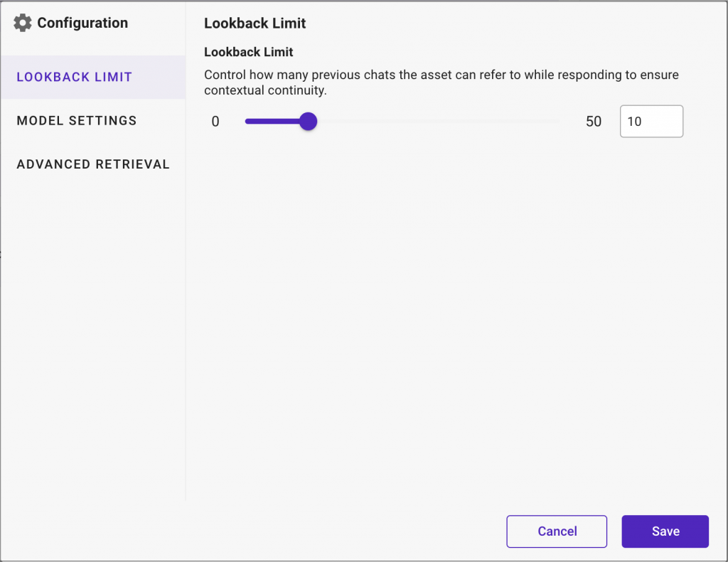728x562 pixels.
Task: Click the slider minimum label 0
Action: (215, 122)
